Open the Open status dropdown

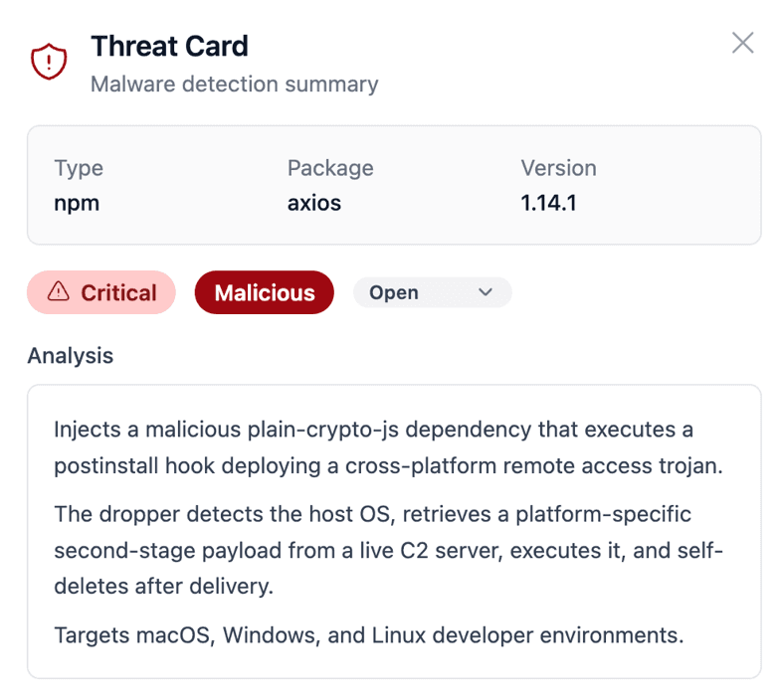tap(433, 292)
